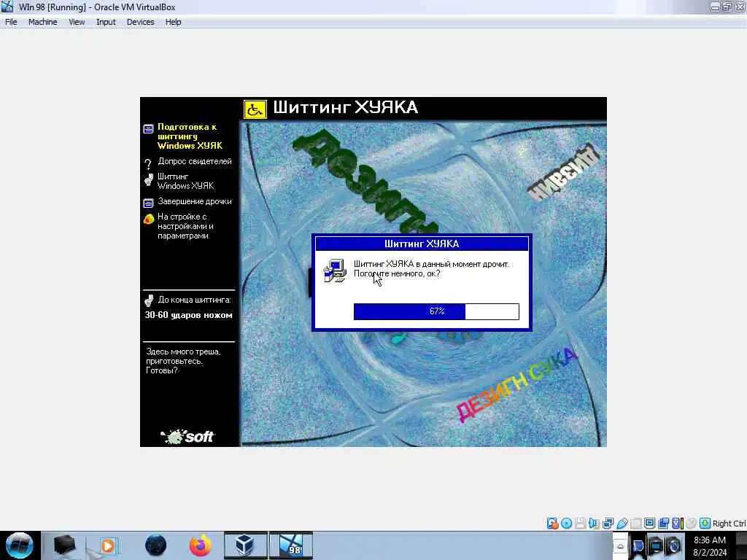Screen dimensions: 747x560
Task: Click the USB devices status icon
Action: pos(622,524)
